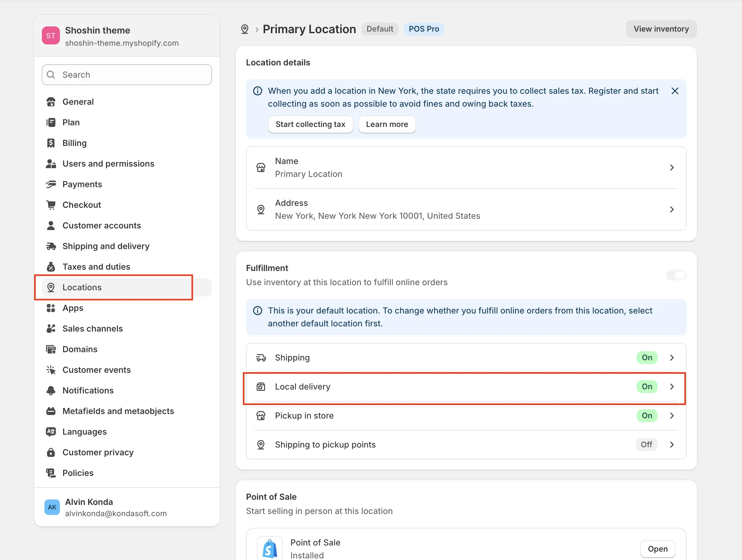Click the Shipping and delivery truck icon
The width and height of the screenshot is (742, 560).
coord(51,246)
